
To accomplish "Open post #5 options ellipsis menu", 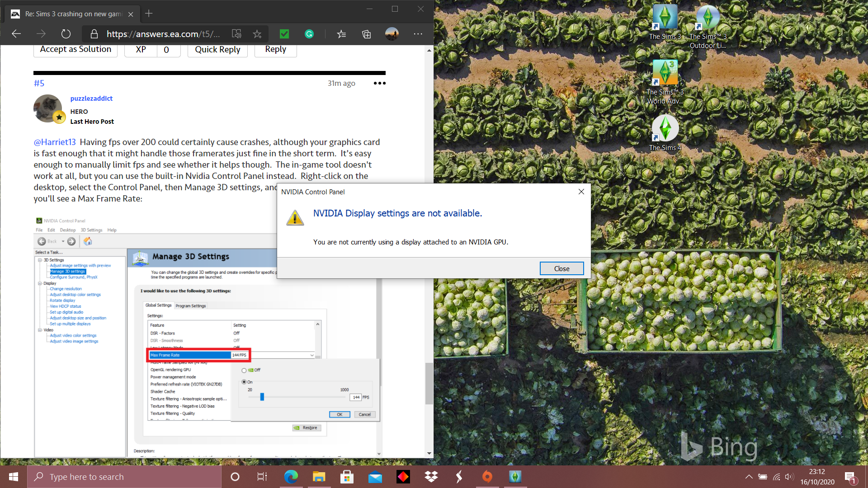I will pyautogui.click(x=379, y=83).
